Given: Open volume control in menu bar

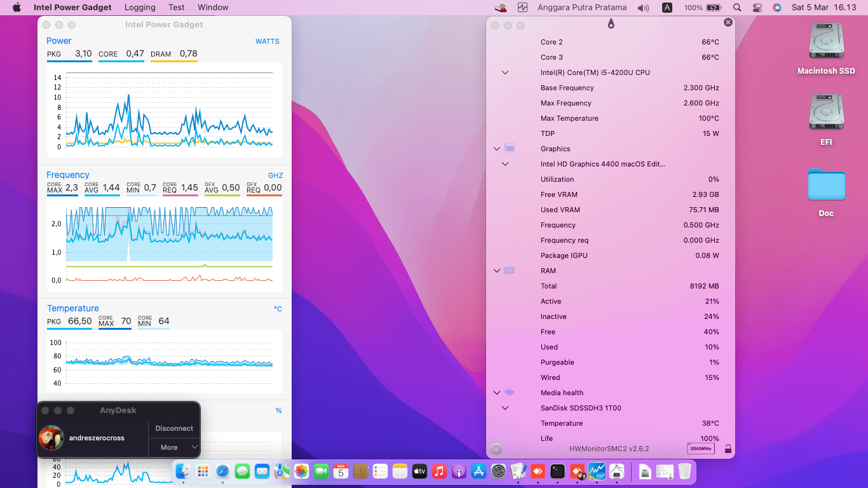Looking at the screenshot, I should pyautogui.click(x=644, y=8).
